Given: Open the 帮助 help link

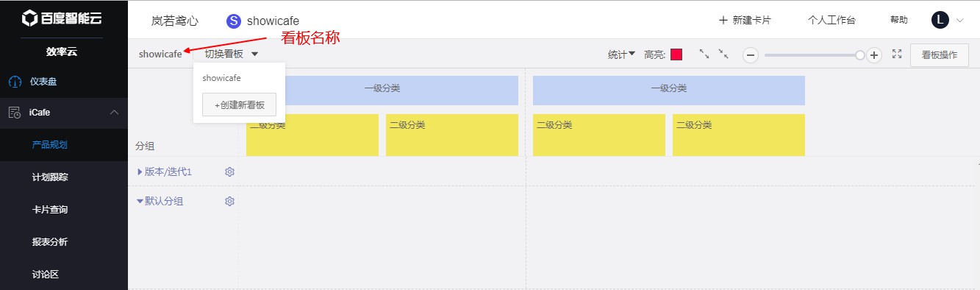Looking at the screenshot, I should point(898,21).
